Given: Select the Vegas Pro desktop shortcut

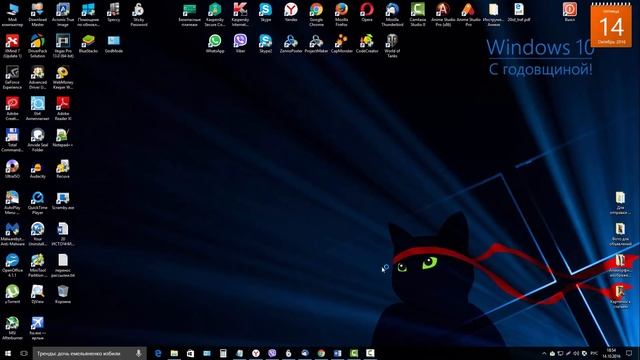Looking at the screenshot, I should [x=63, y=46].
